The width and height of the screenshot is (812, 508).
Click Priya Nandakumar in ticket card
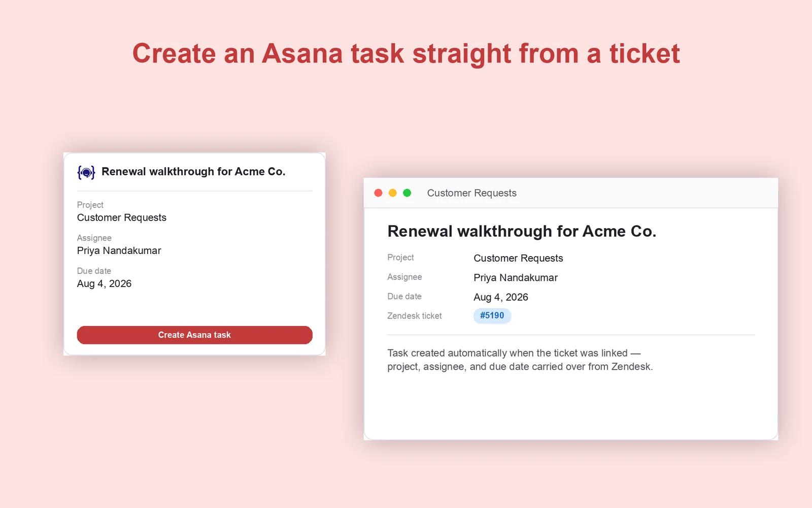[x=119, y=250]
